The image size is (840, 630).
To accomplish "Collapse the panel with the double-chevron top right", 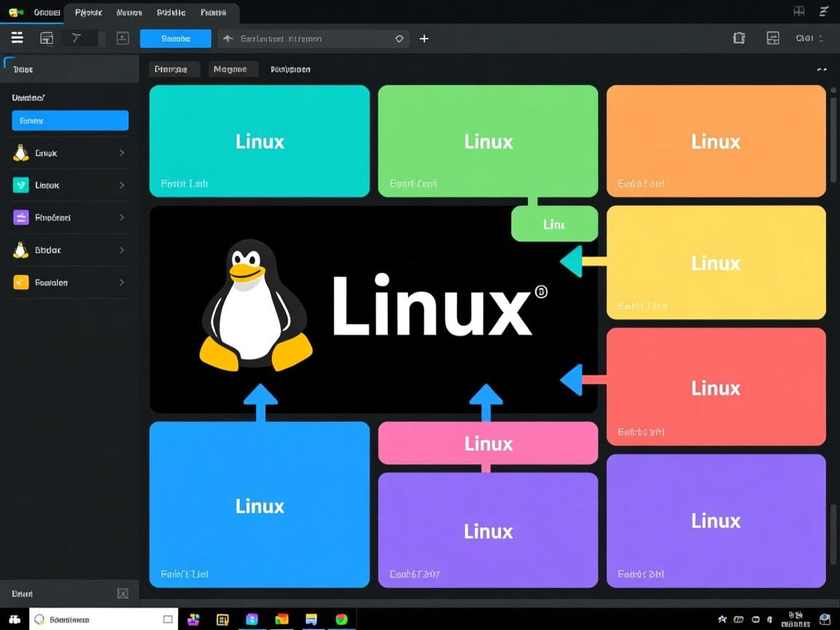I will click(x=822, y=69).
